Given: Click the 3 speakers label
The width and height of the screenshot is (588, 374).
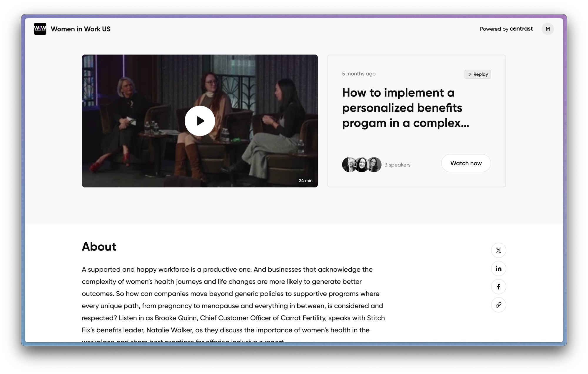Looking at the screenshot, I should click(397, 165).
